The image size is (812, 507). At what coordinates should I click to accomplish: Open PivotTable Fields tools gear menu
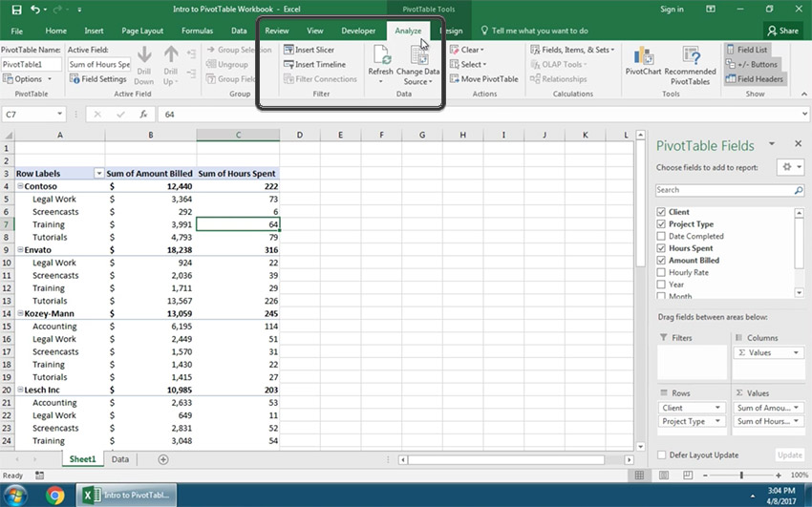click(x=790, y=167)
